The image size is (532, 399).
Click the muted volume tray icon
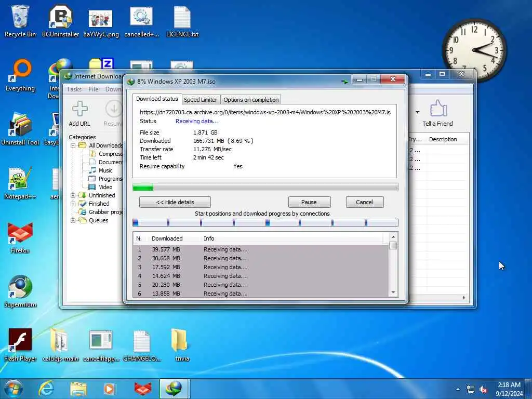(484, 390)
